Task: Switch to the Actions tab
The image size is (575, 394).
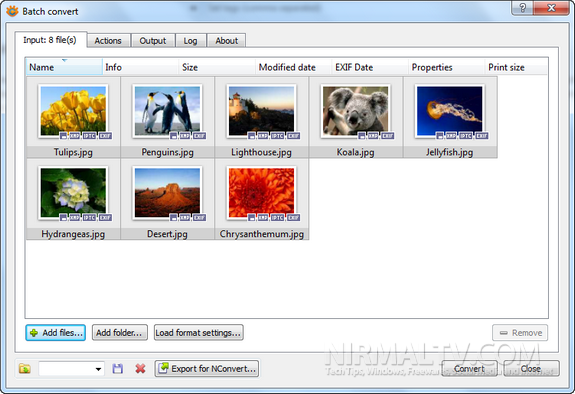Action: (x=108, y=41)
